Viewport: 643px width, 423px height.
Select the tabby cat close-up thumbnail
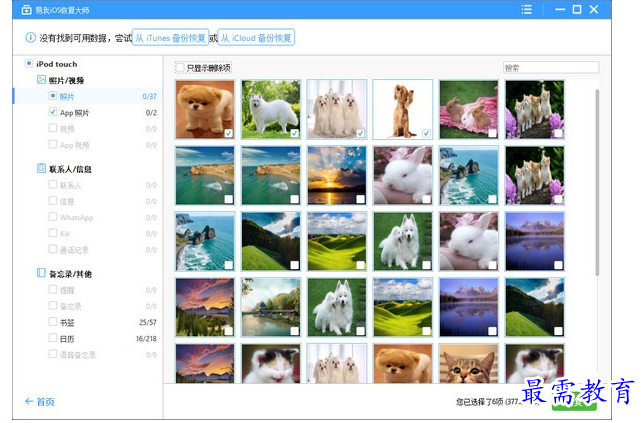[468, 363]
